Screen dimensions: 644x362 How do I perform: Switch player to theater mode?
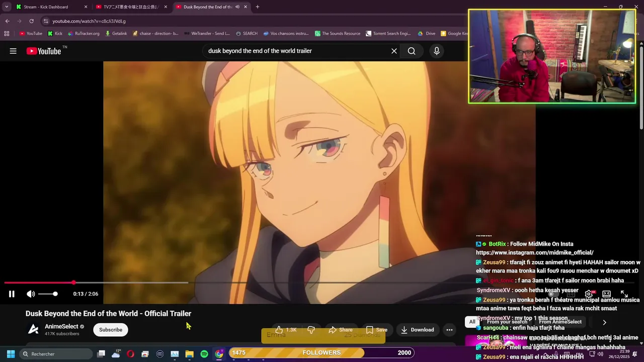(607, 294)
